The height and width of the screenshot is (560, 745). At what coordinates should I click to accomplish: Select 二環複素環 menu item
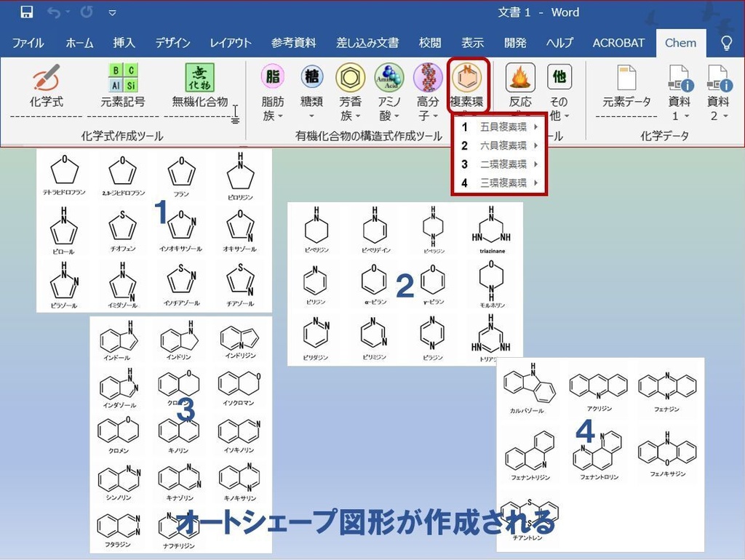point(499,164)
